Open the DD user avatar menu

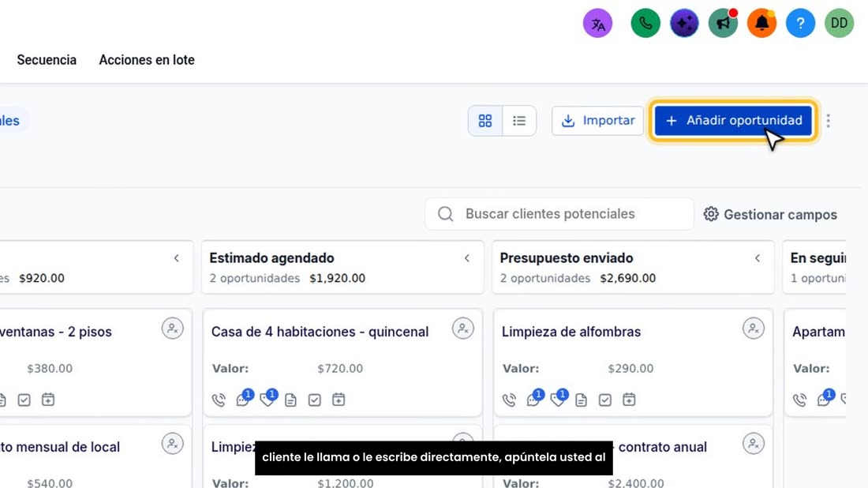[840, 23]
